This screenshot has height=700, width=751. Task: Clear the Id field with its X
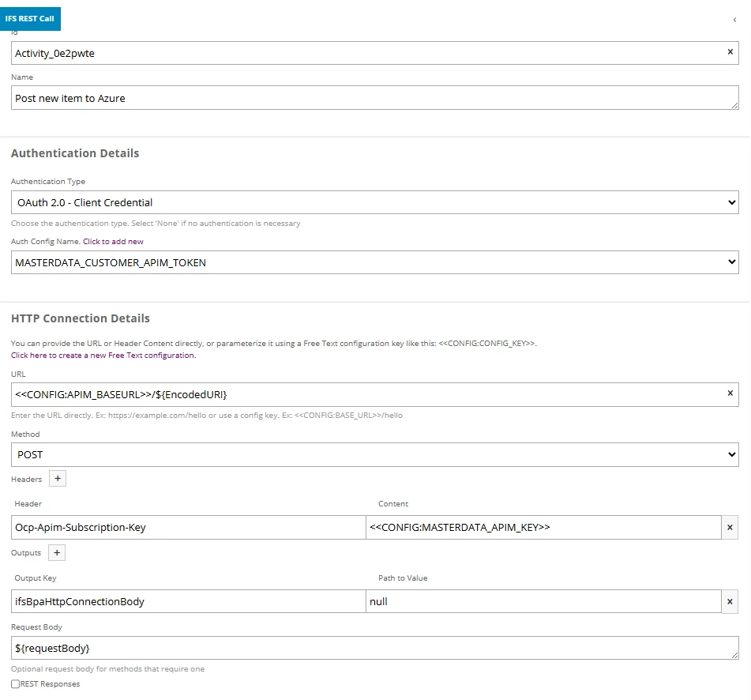coord(730,52)
